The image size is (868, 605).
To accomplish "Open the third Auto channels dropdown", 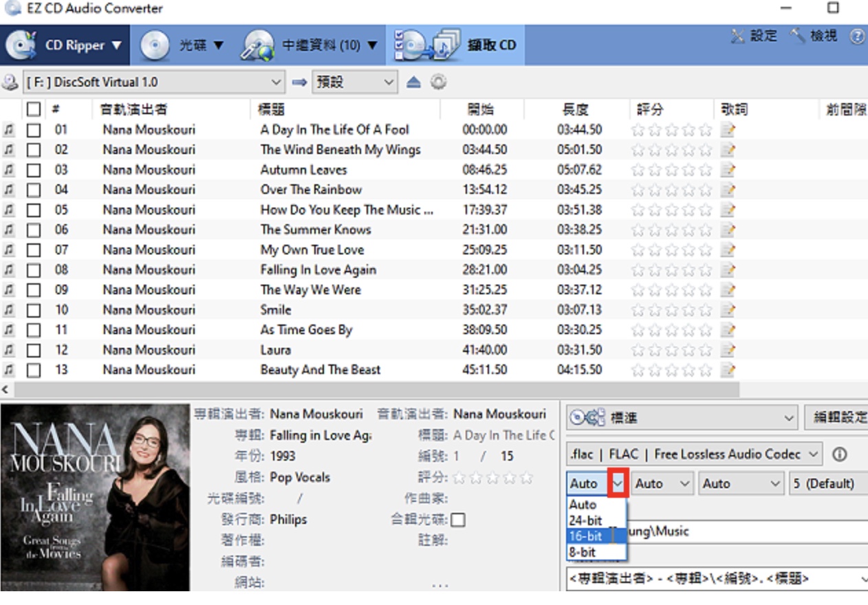I will [741, 483].
